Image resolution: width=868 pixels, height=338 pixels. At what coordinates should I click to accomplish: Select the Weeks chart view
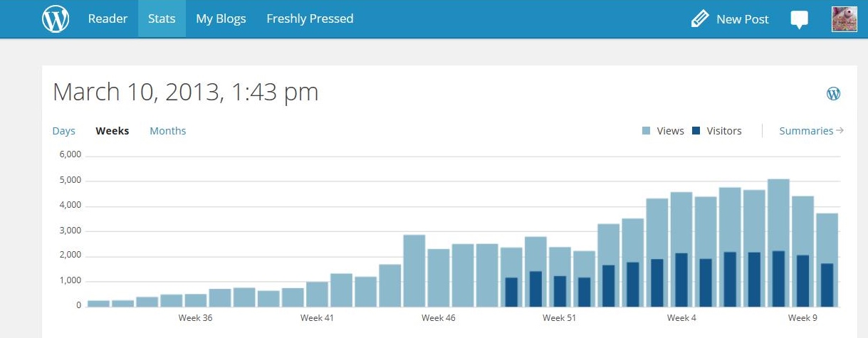pos(113,131)
